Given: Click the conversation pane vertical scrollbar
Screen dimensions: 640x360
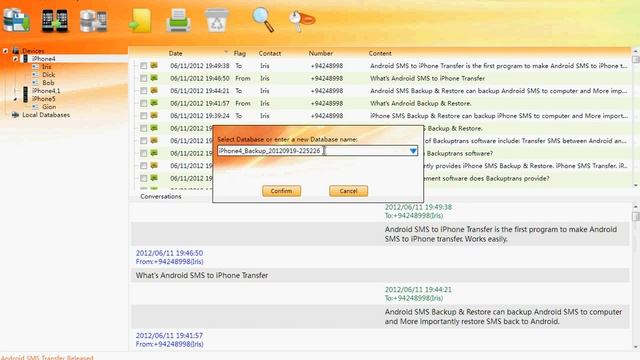Looking at the screenshot, I should 636,277.
